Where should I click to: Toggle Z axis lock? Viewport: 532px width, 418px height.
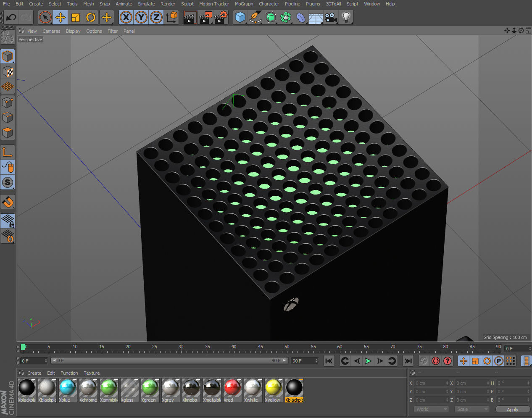(x=156, y=18)
